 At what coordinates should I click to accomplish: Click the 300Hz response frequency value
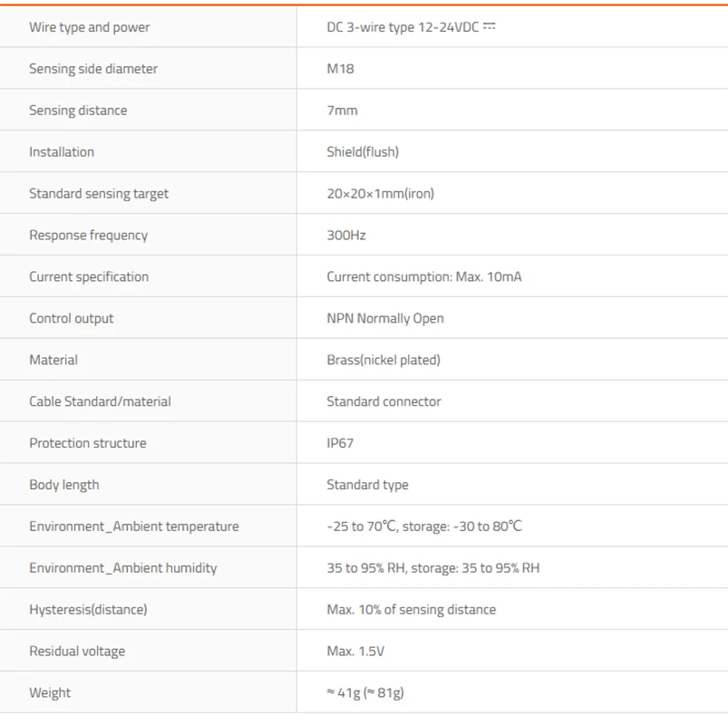click(x=346, y=236)
